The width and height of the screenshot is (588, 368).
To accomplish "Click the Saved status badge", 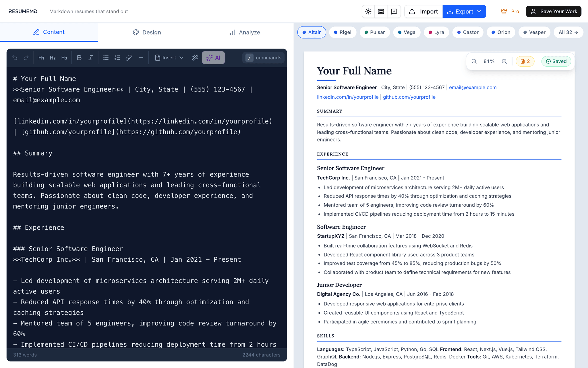I will click(556, 61).
